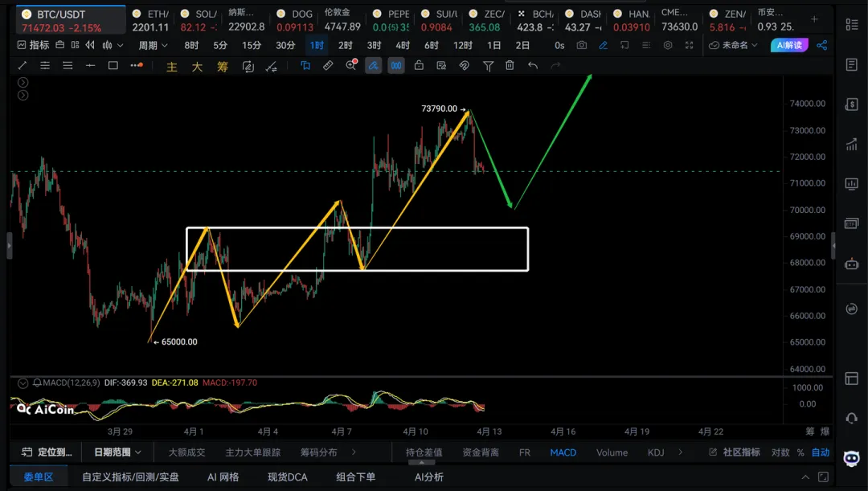Screen dimensions: 868x491
Task: Select the ruler measure tool
Action: (328, 66)
